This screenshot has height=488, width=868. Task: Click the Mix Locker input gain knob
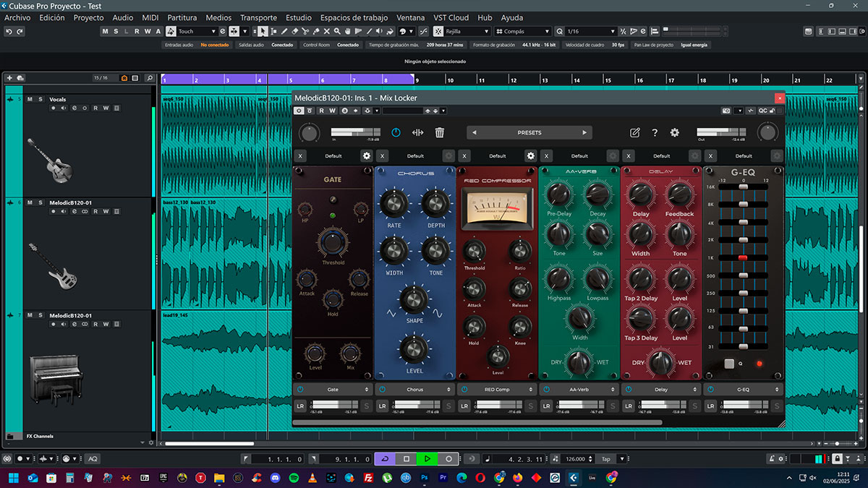point(310,132)
